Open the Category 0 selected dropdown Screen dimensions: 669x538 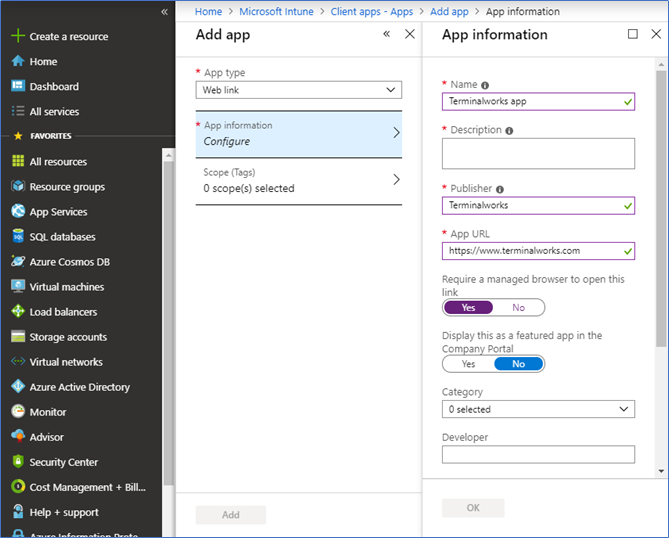click(x=538, y=409)
